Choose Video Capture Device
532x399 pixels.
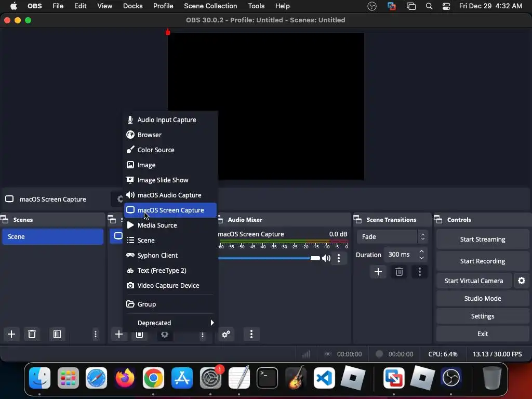[x=170, y=285]
